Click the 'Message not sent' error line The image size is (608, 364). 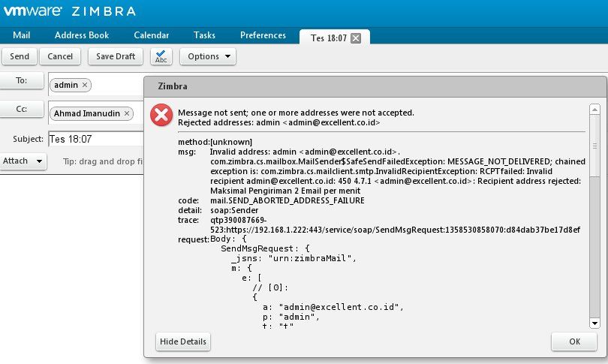(x=296, y=113)
